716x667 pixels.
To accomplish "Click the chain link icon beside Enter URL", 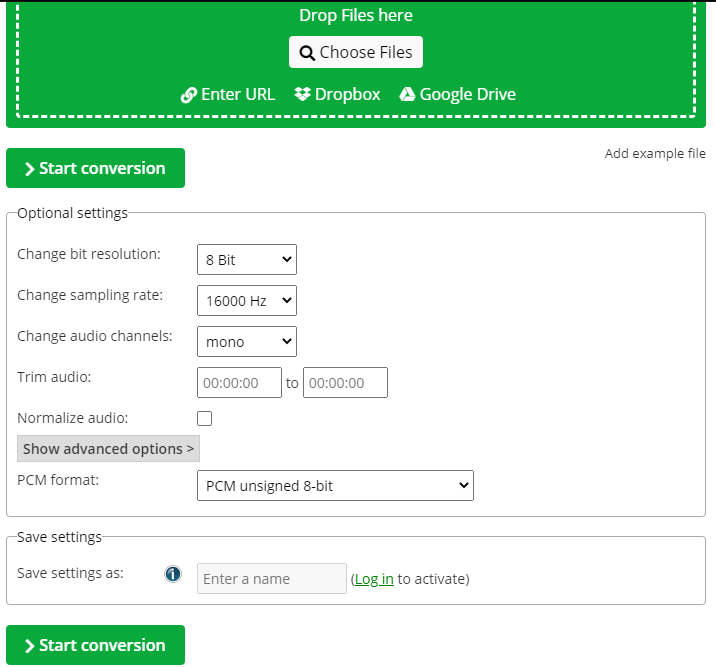I will (188, 95).
